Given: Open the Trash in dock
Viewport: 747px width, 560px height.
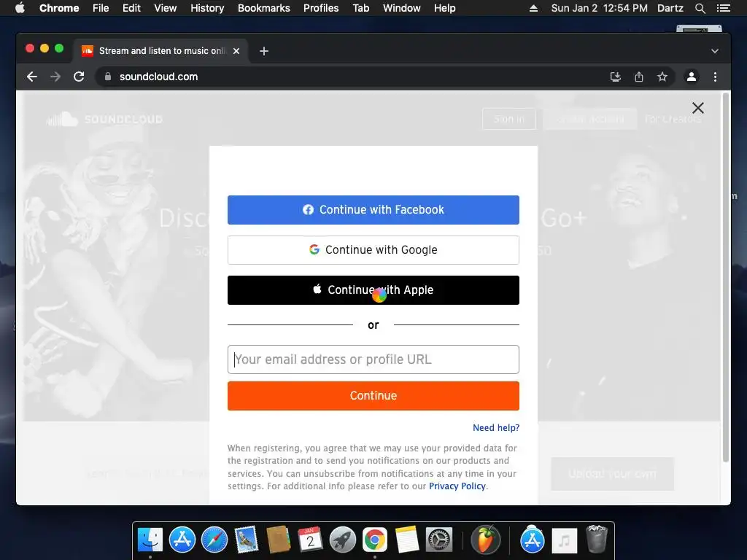Looking at the screenshot, I should (596, 539).
